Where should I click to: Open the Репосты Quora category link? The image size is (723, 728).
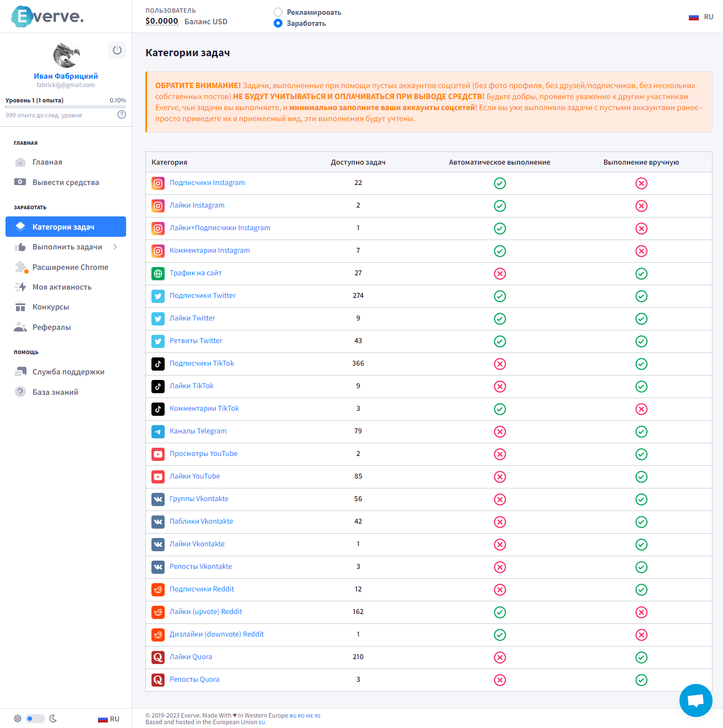click(x=194, y=680)
